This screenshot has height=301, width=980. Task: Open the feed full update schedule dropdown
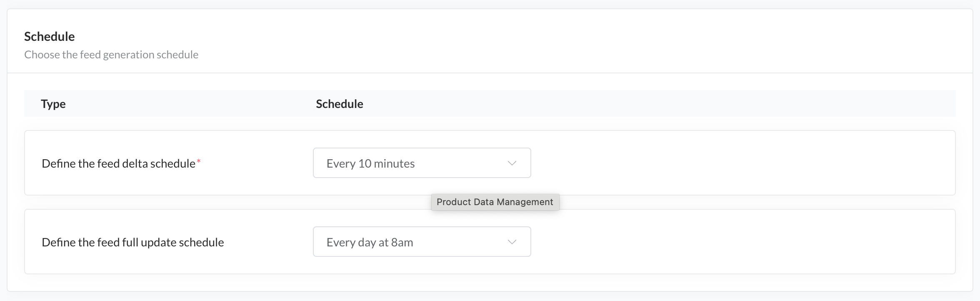point(421,242)
